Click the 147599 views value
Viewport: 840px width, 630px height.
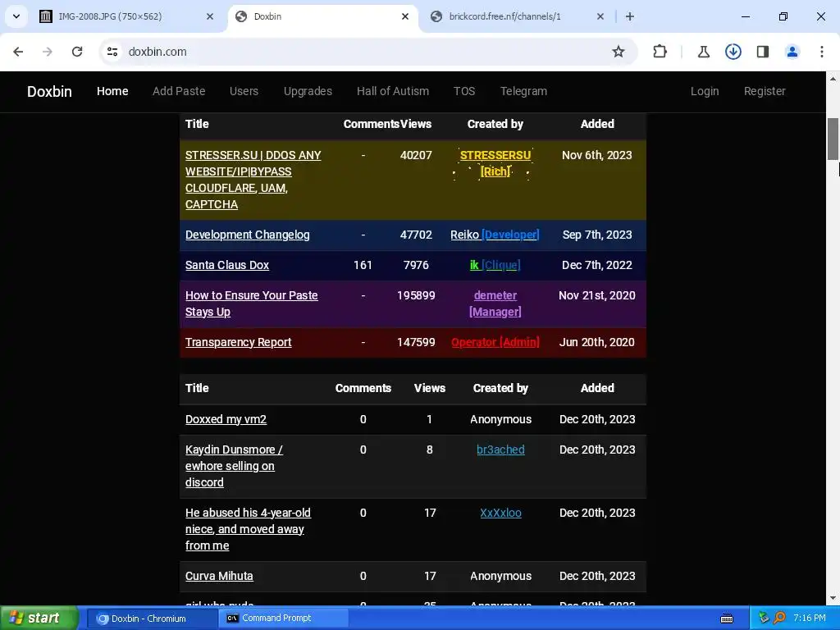[416, 342]
